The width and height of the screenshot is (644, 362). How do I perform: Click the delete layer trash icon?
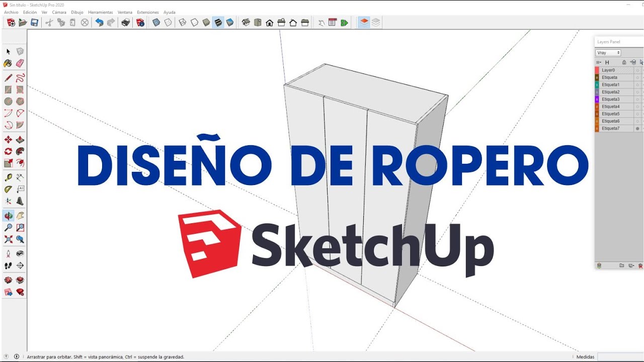640,265
